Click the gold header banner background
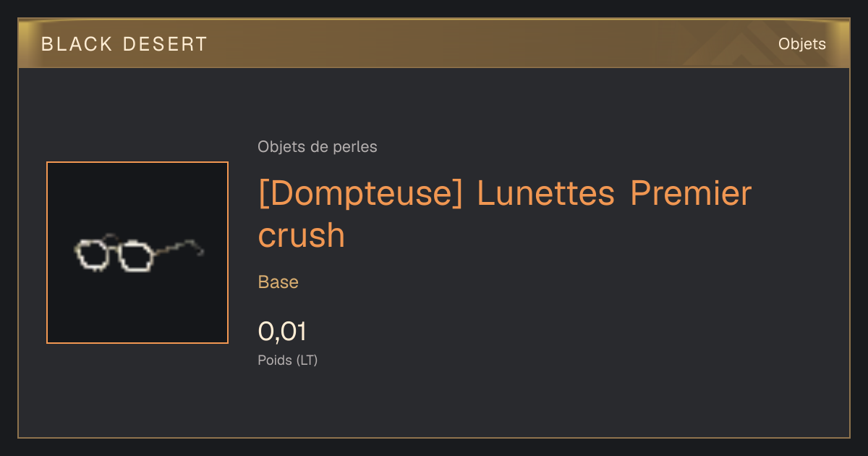The width and height of the screenshot is (868, 456). click(x=434, y=43)
